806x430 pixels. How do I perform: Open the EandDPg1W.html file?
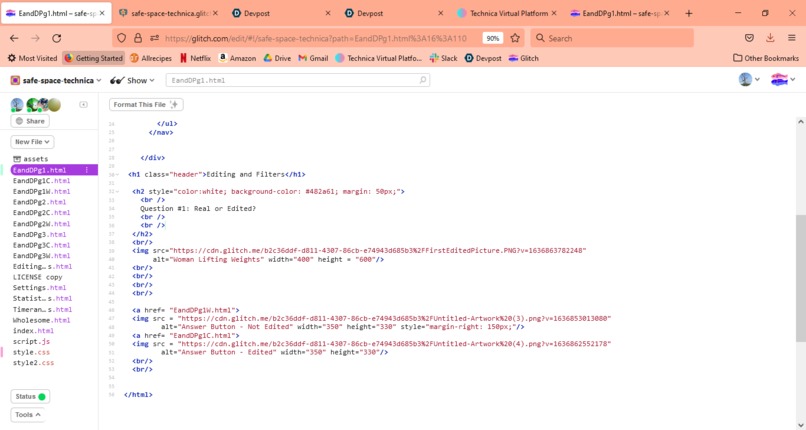[x=42, y=192]
